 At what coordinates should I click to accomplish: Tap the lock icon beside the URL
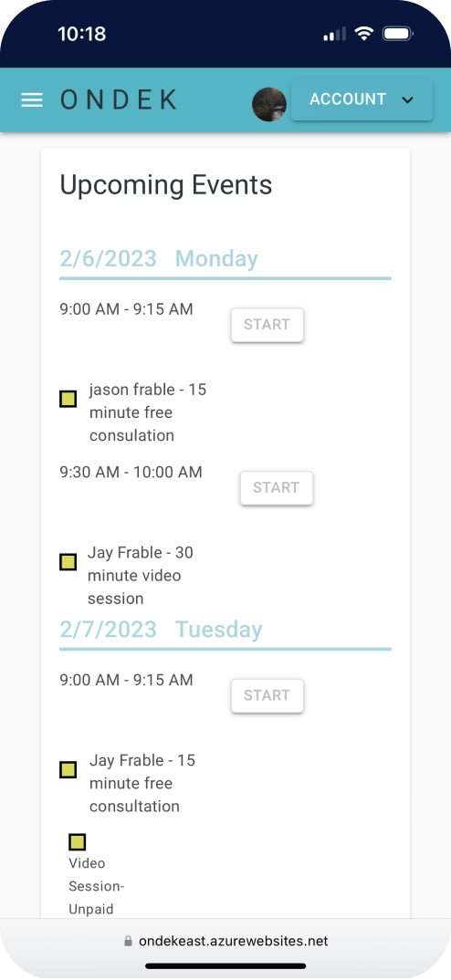click(128, 942)
